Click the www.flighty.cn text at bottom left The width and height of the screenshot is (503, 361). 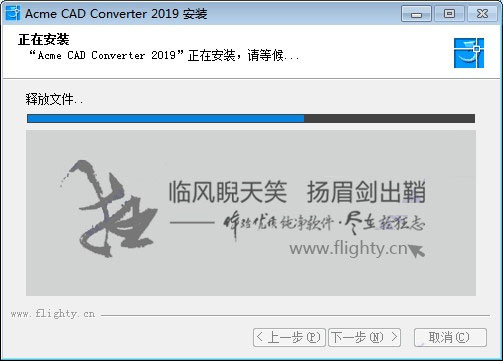point(53,314)
